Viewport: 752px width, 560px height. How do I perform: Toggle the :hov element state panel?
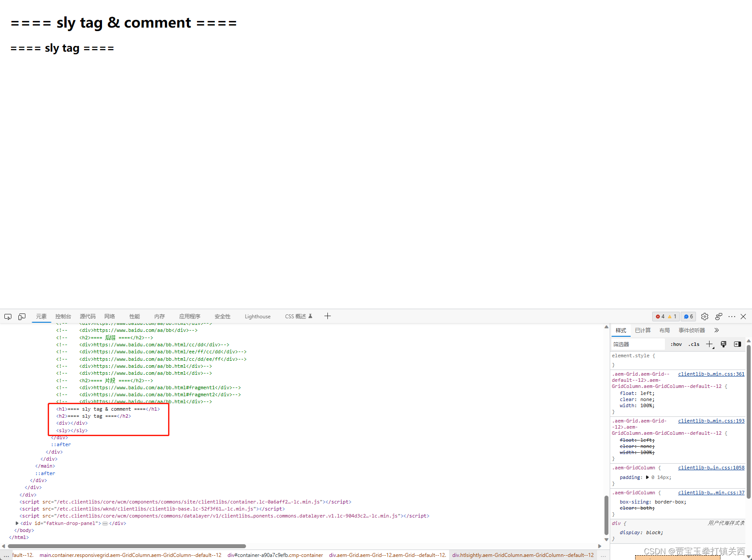tap(676, 345)
